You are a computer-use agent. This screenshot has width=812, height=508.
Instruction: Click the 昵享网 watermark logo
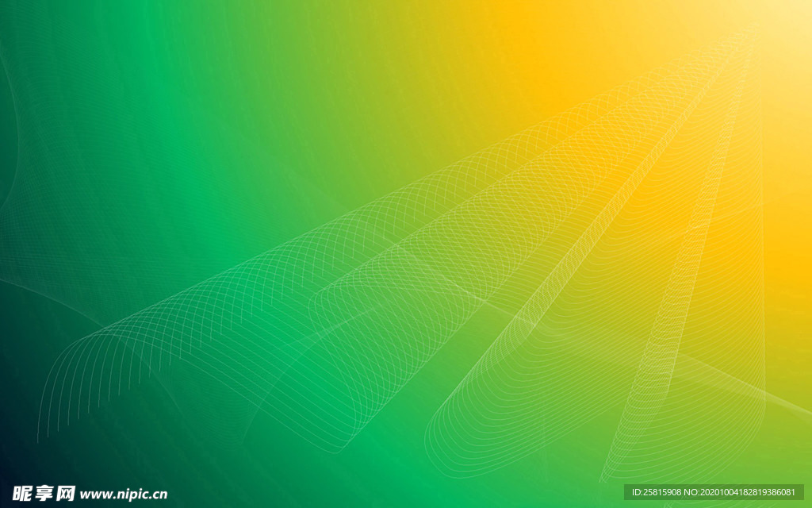(x=44, y=493)
